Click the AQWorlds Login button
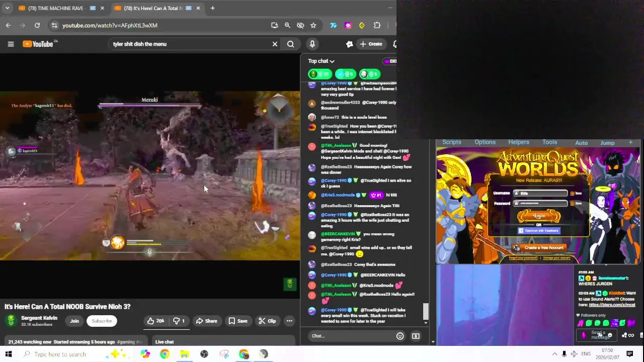 (539, 216)
